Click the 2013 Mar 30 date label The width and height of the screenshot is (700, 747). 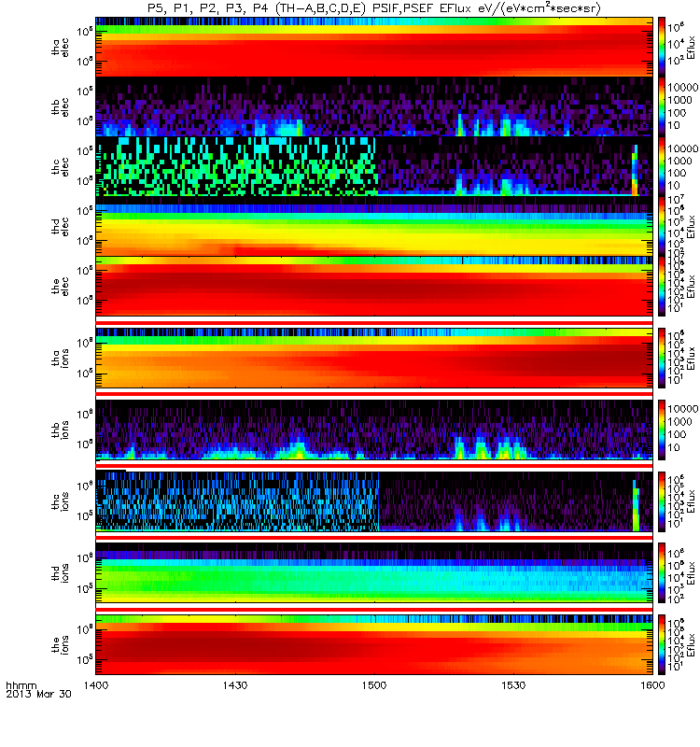[x=38, y=694]
